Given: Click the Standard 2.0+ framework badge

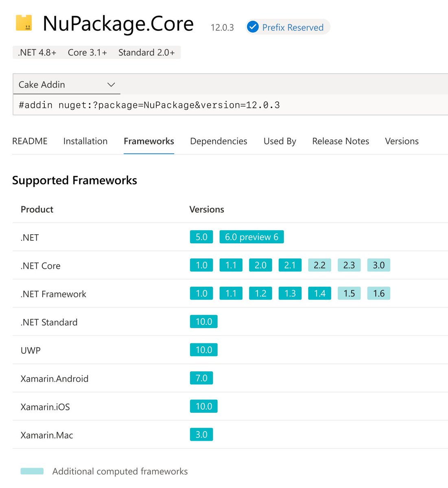Looking at the screenshot, I should click(146, 52).
